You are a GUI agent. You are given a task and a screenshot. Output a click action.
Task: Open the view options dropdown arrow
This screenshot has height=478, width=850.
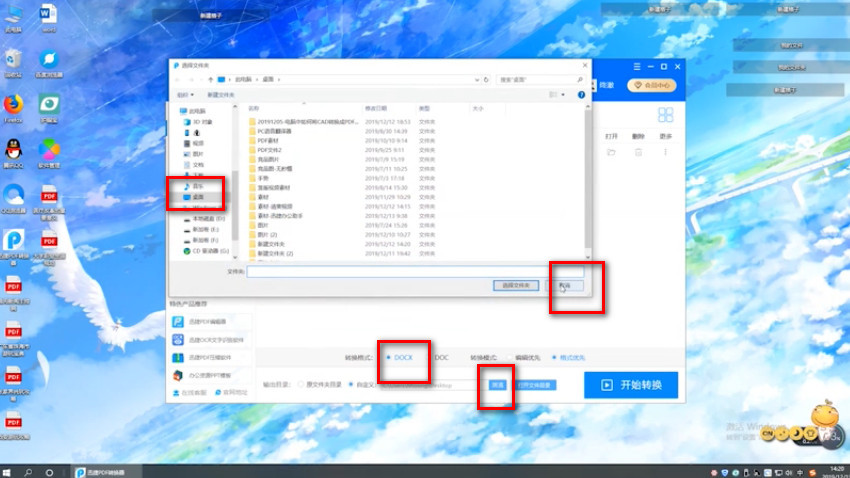[563, 95]
